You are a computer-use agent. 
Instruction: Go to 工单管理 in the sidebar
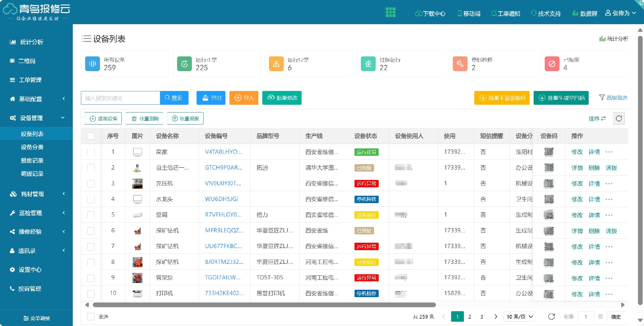[x=30, y=80]
